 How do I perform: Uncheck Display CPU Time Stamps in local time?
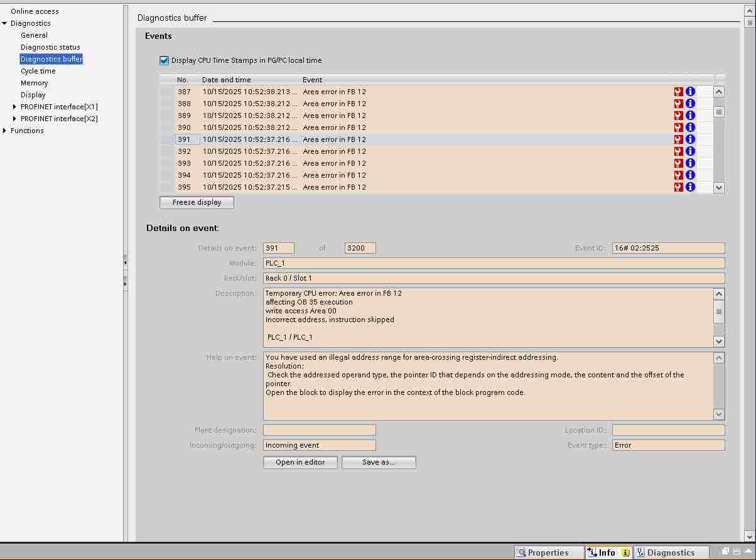tap(164, 61)
